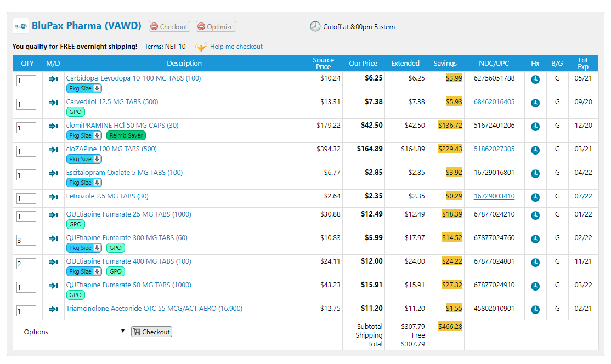Click the Savings column header
This screenshot has width=611, height=364.
coord(445,63)
